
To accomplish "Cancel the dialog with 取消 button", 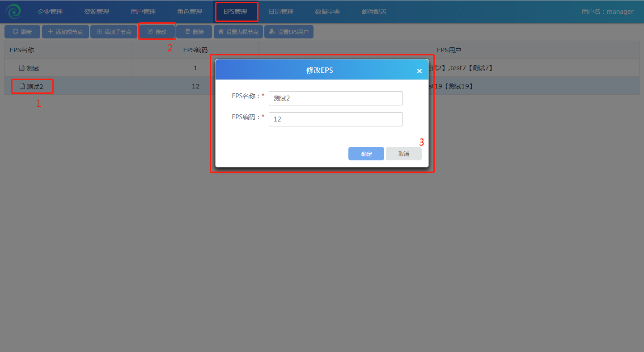I will 403,154.
